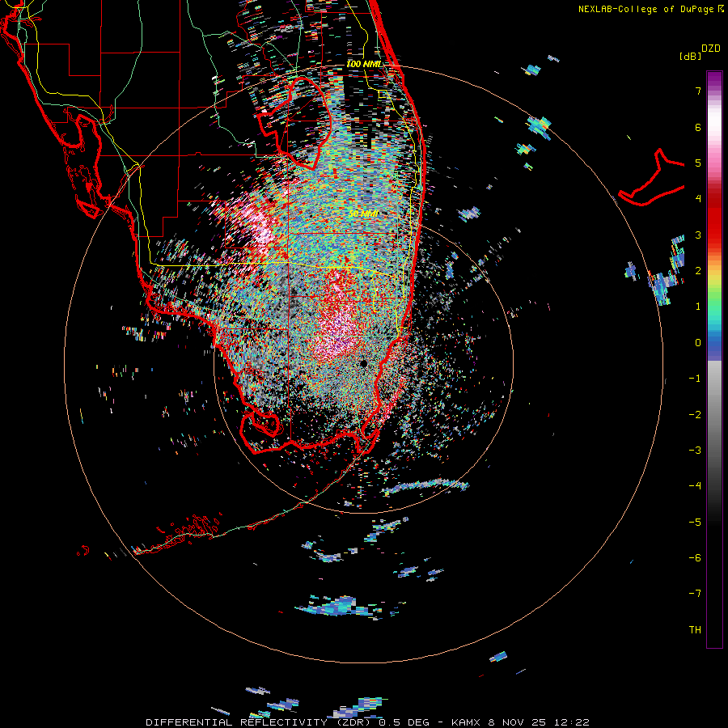Image resolution: width=728 pixels, height=728 pixels.
Task: Click the 0 dB value on the color scale
Action: click(698, 343)
